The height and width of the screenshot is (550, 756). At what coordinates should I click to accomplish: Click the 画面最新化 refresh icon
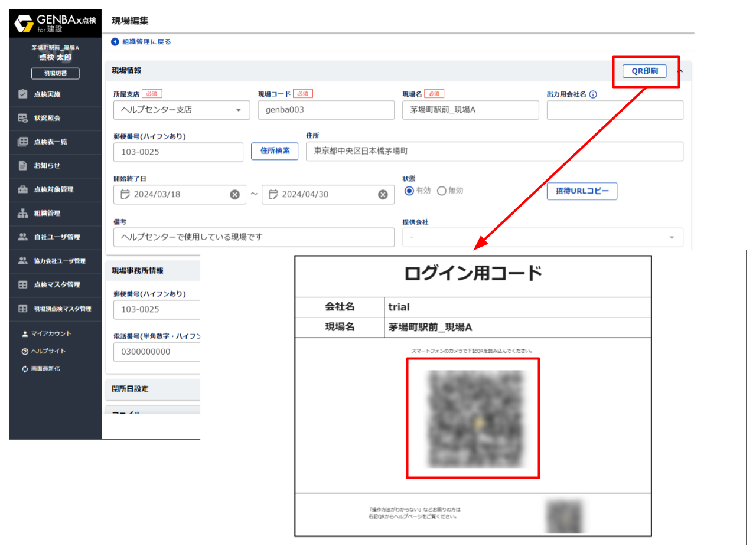25,369
